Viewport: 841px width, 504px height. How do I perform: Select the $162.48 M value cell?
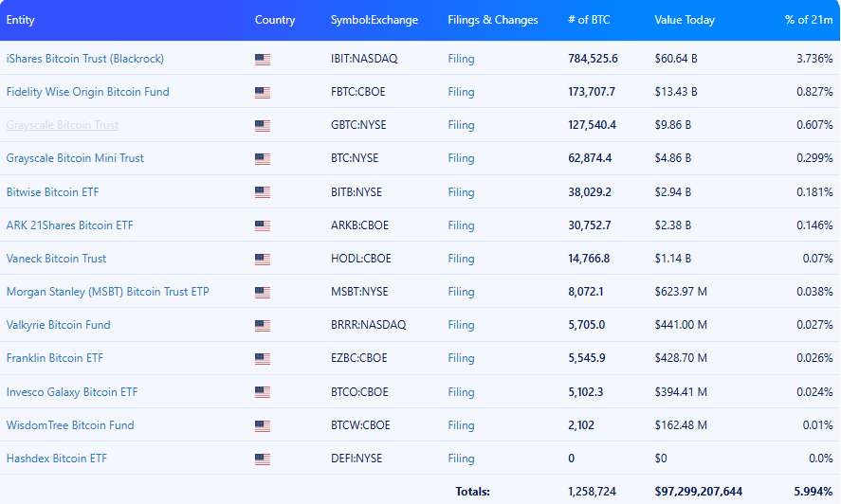click(x=681, y=425)
